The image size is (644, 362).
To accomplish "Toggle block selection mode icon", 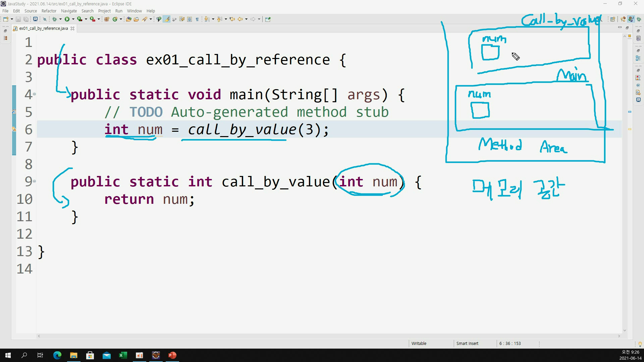I will [x=190, y=19].
